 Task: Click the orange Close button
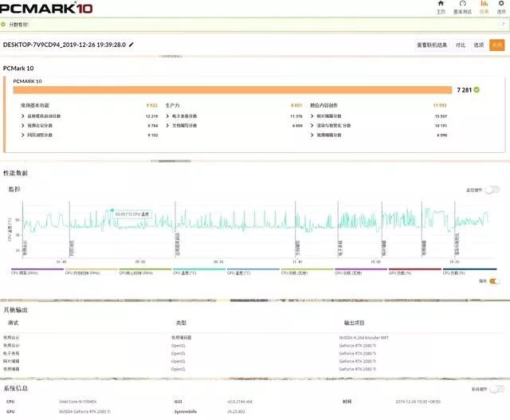tap(497, 45)
